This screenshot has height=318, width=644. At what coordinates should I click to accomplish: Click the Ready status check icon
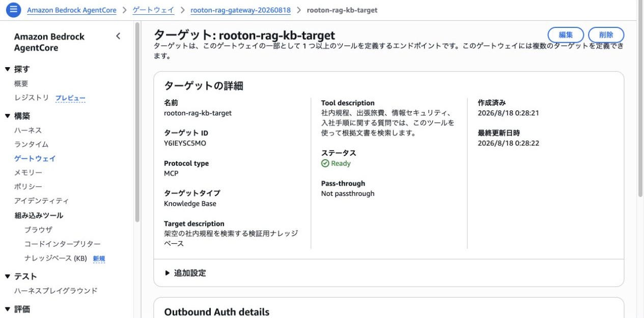click(325, 163)
